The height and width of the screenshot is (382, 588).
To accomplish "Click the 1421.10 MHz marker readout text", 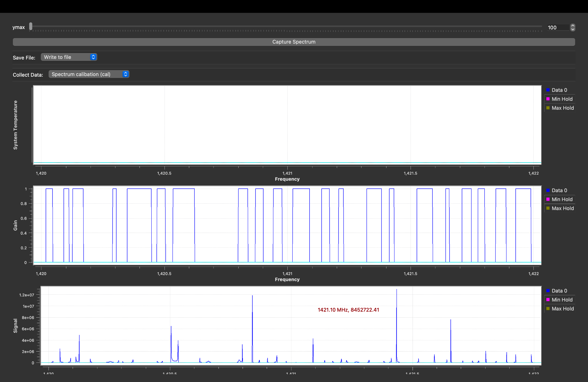I will pos(348,310).
